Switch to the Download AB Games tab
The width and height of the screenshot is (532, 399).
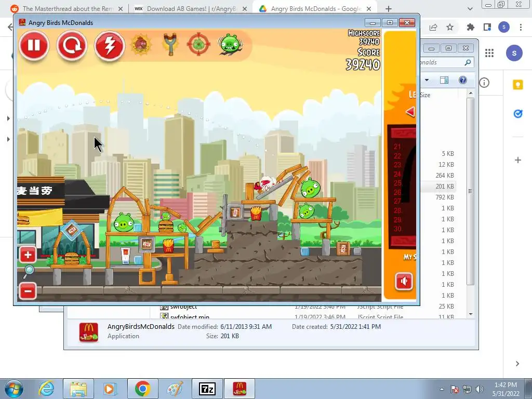191,9
